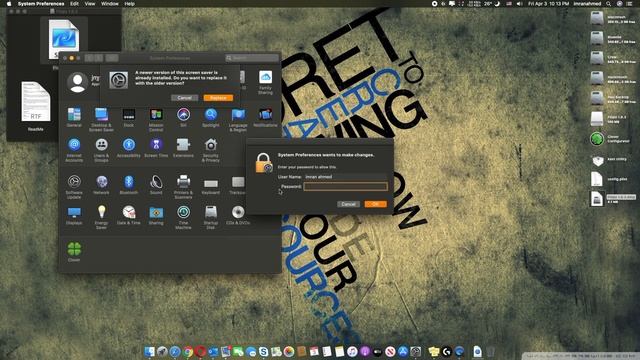Launch Google Chrome from the Dock

[188, 351]
